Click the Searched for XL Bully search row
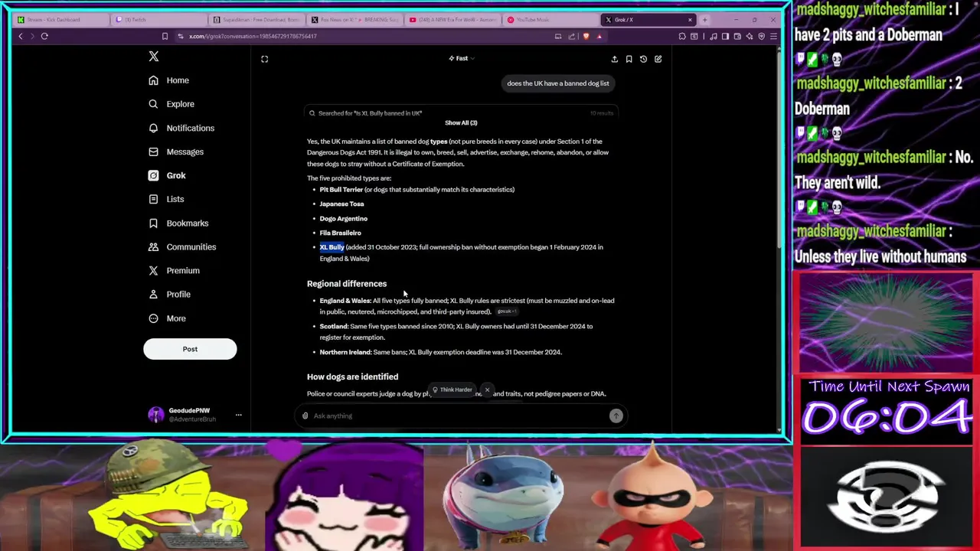The image size is (980, 551). tap(461, 113)
